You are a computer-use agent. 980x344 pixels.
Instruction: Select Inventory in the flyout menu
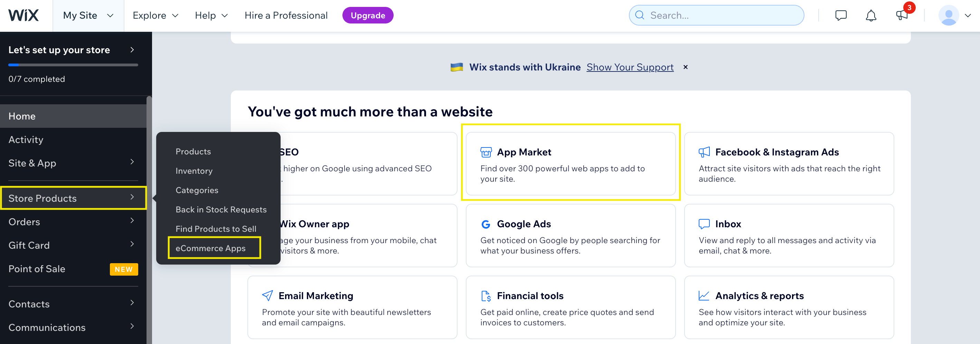pos(194,171)
